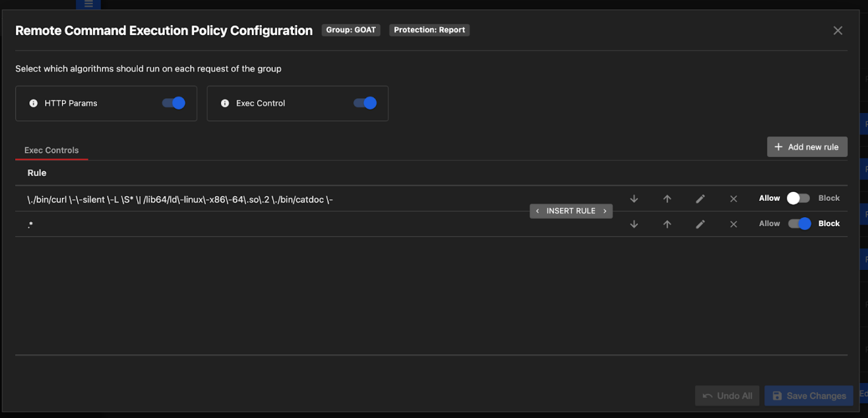
Task: Switch the curl rule toggle to Block
Action: pyautogui.click(x=798, y=198)
